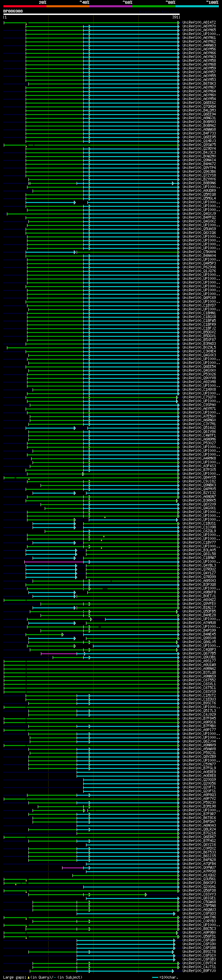
Task: Click subject label UniRef100_Q9N4I4
Action: [199, 160]
